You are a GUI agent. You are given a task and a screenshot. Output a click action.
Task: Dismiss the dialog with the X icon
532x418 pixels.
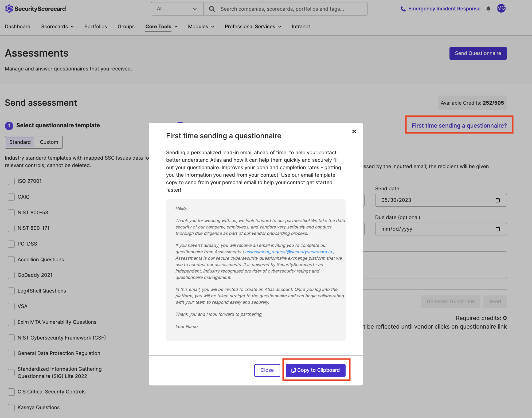point(354,131)
